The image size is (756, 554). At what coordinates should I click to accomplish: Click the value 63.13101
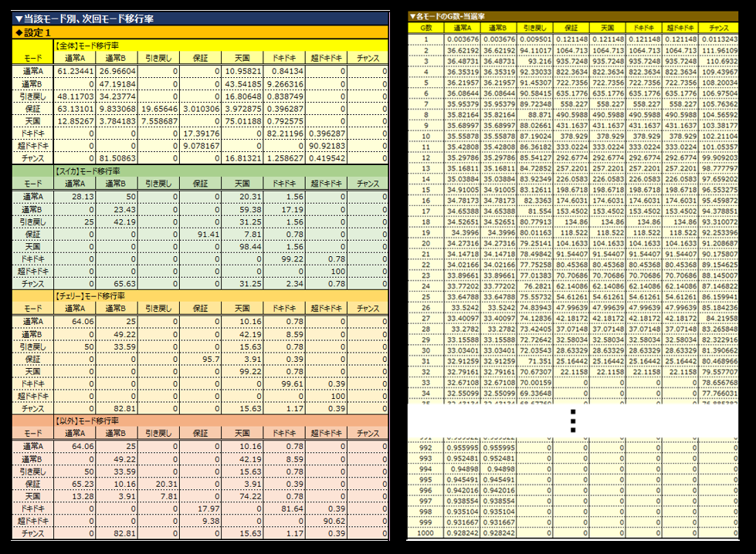(75, 109)
